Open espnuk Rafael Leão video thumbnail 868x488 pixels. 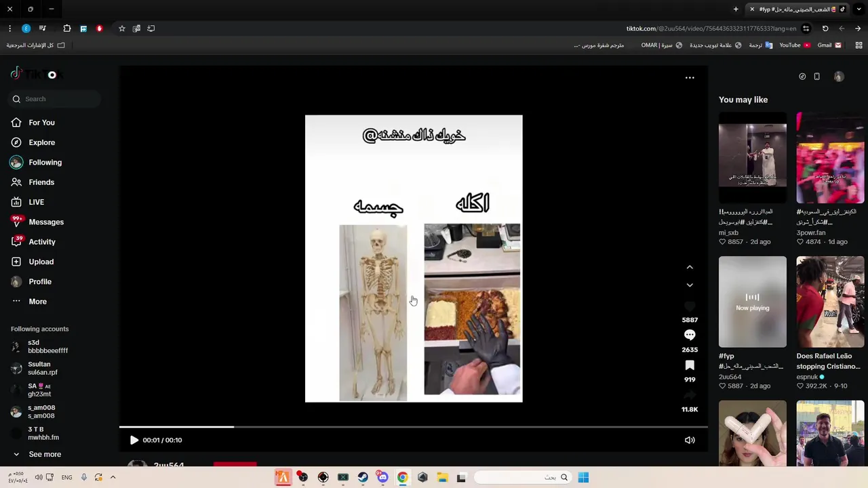point(830,302)
